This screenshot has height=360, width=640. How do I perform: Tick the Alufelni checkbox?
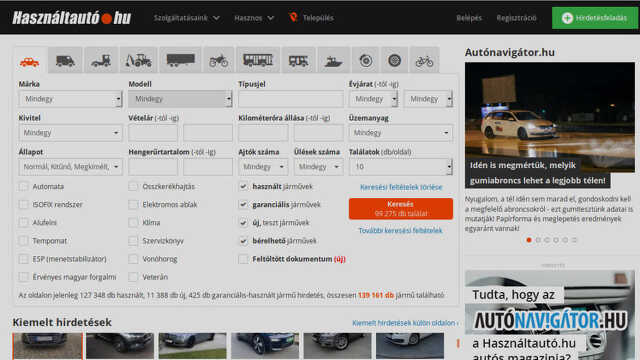coord(24,222)
